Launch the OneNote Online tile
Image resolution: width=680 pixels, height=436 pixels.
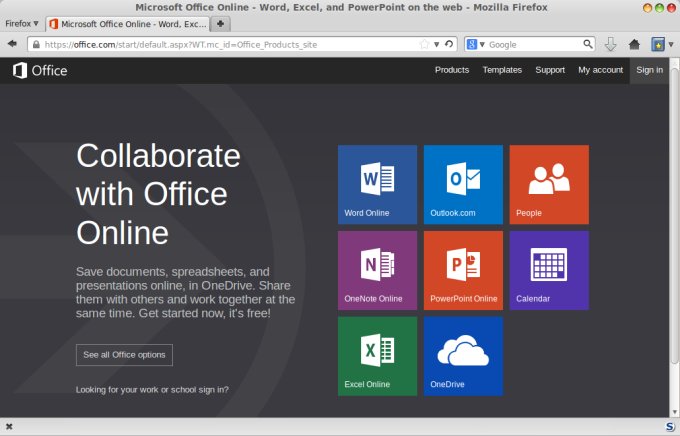377,270
